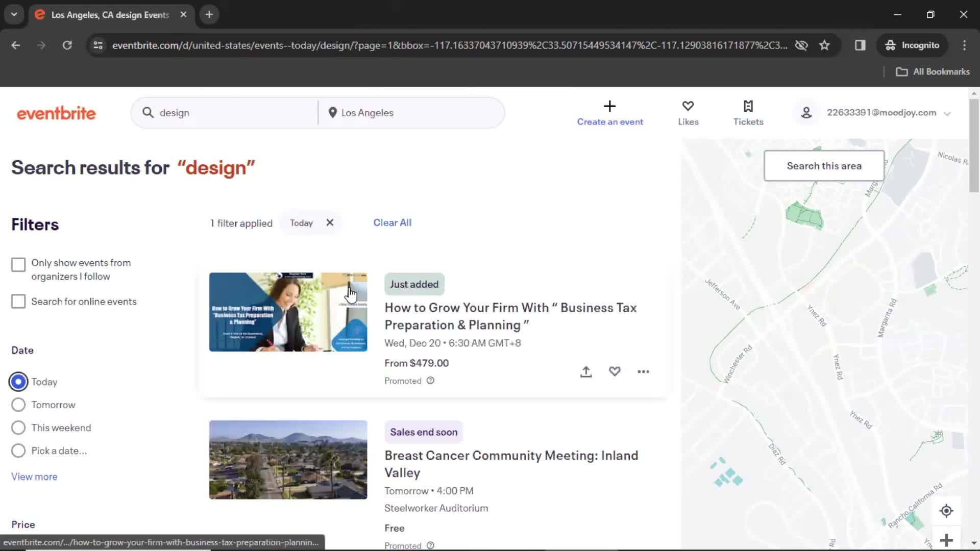Open a new browser tab
980x551 pixels.
pyautogui.click(x=209, y=14)
